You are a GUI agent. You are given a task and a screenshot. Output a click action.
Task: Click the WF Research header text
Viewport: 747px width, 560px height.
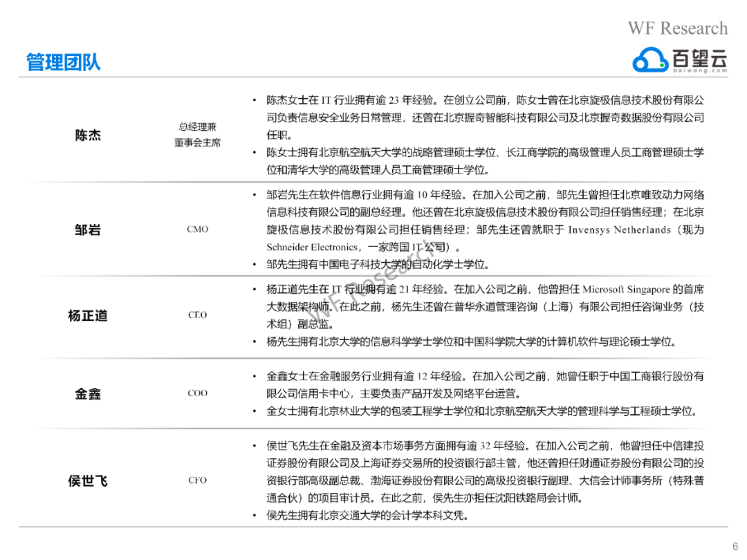pyautogui.click(x=677, y=28)
